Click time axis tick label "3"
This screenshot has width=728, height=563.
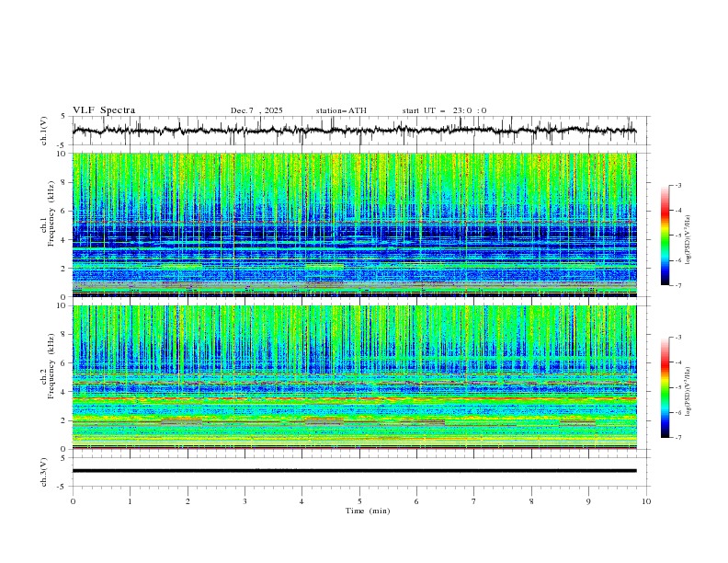tap(245, 501)
